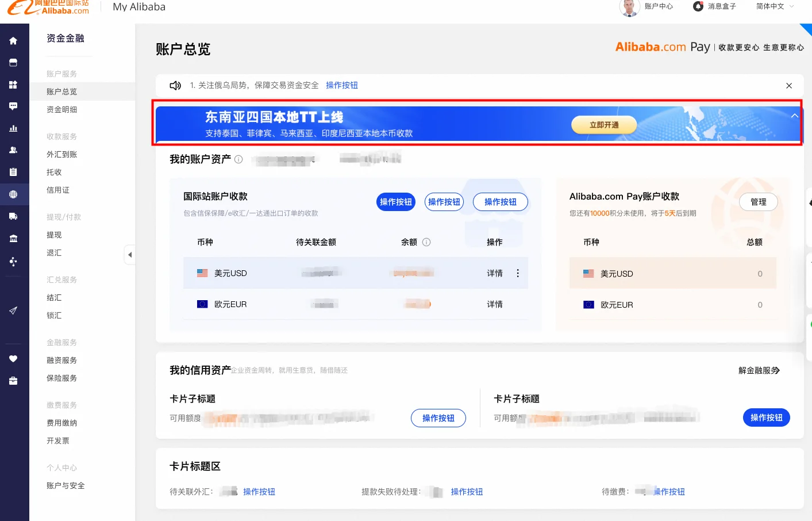Click the info icon next to 我的账户资产
This screenshot has height=521, width=812.
tap(238, 159)
